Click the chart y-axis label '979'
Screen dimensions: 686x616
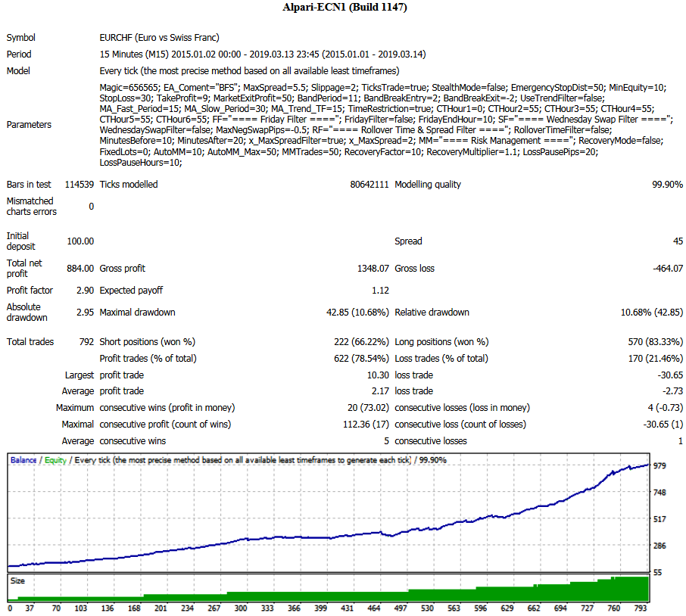point(659,465)
